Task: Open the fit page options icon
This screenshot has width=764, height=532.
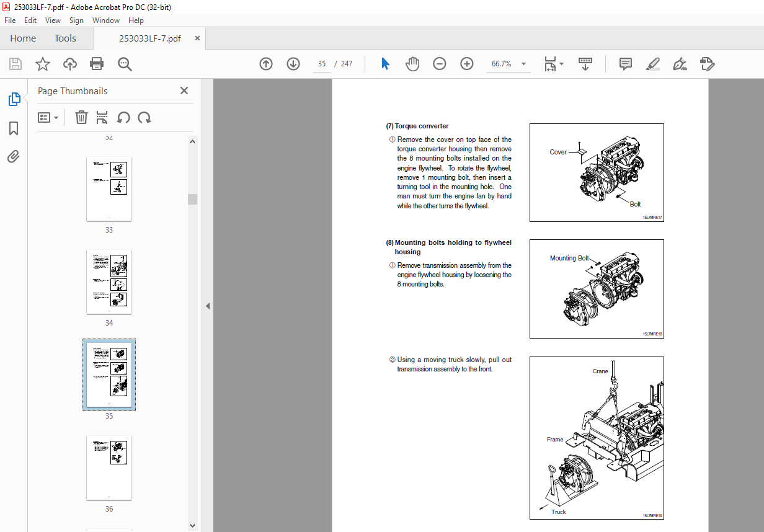Action: click(550, 64)
